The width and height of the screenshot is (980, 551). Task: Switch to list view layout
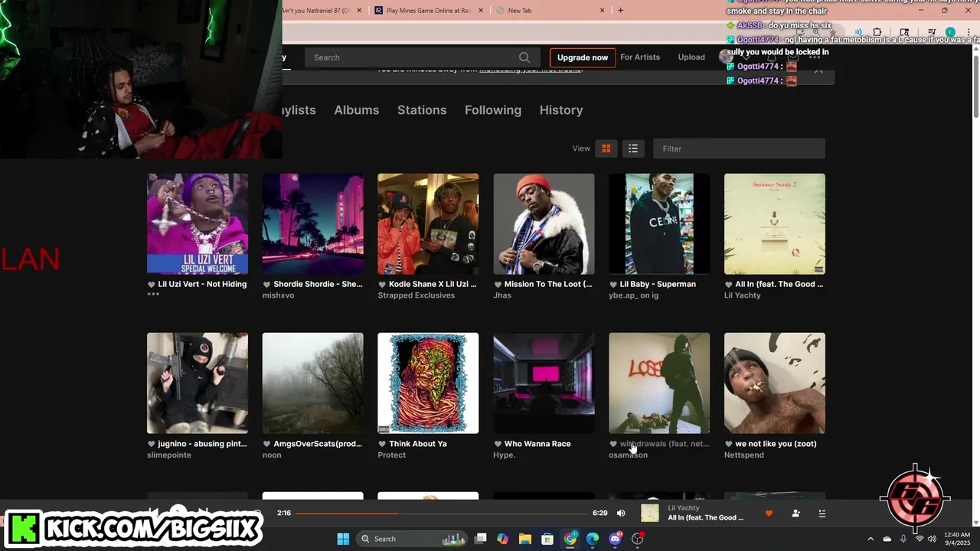click(633, 148)
